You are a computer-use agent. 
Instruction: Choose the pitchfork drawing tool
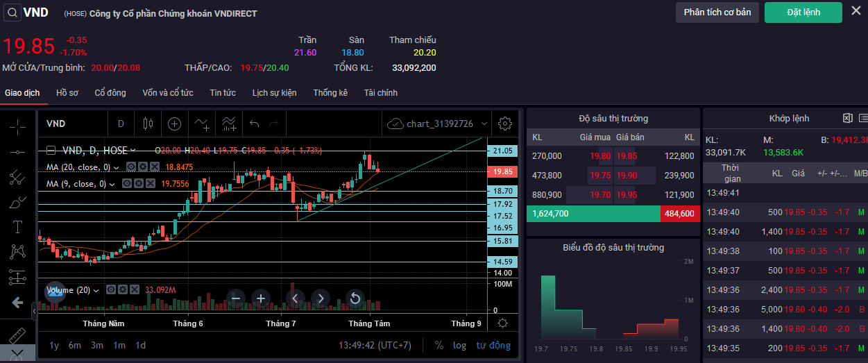[17, 177]
